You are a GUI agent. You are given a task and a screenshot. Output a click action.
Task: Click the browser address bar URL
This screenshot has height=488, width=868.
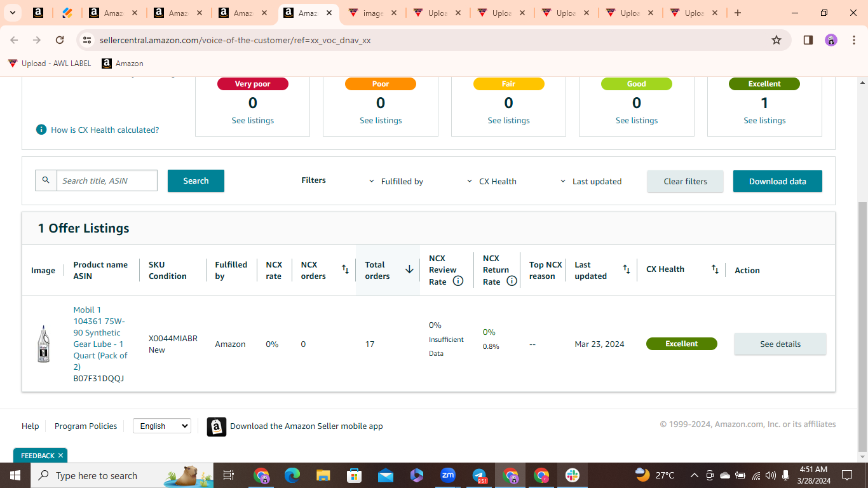tap(235, 40)
